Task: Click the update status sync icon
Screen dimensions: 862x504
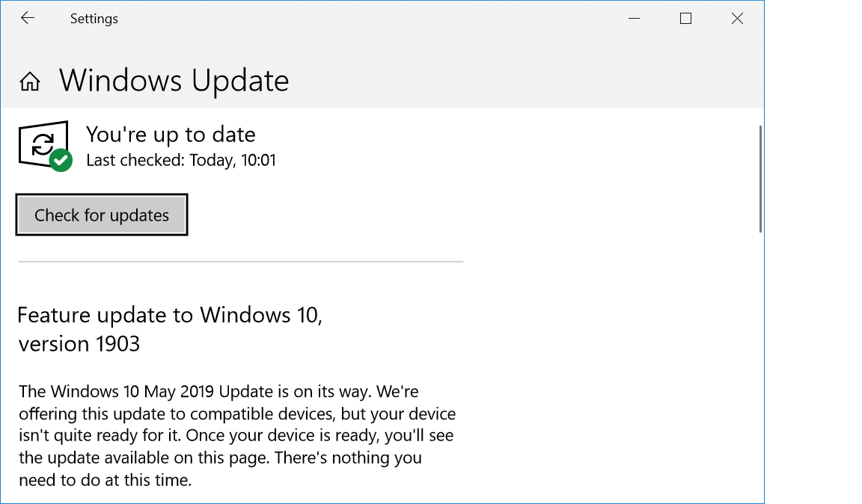Action: [45, 147]
